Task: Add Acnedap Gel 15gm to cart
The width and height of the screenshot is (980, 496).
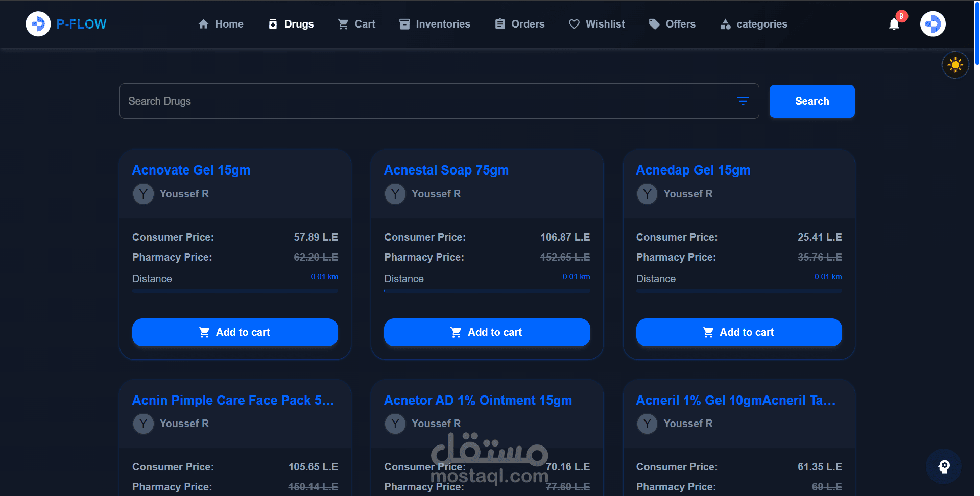Action: coord(739,332)
